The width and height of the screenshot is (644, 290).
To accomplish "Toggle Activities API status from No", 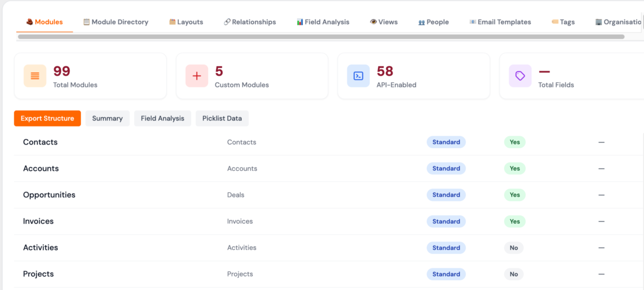I will [514, 247].
